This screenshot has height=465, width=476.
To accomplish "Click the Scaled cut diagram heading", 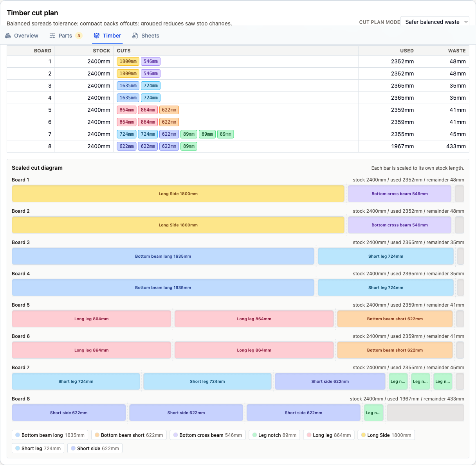I will pyautogui.click(x=37, y=168).
